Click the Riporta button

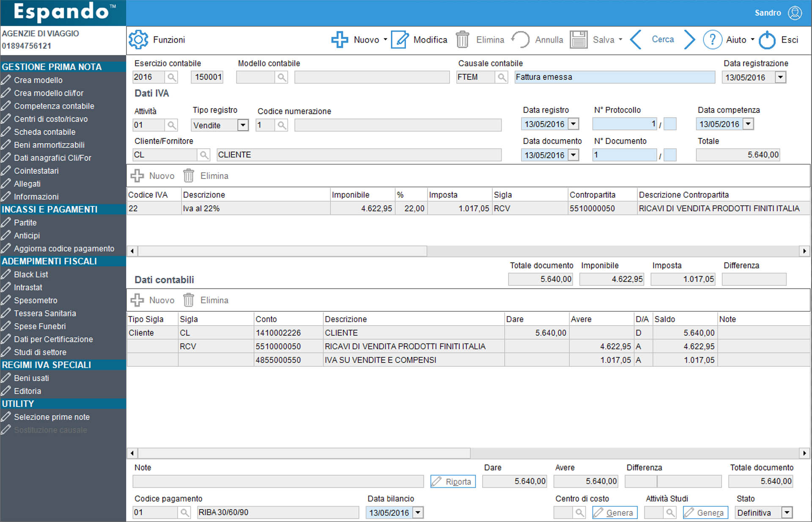coord(453,481)
